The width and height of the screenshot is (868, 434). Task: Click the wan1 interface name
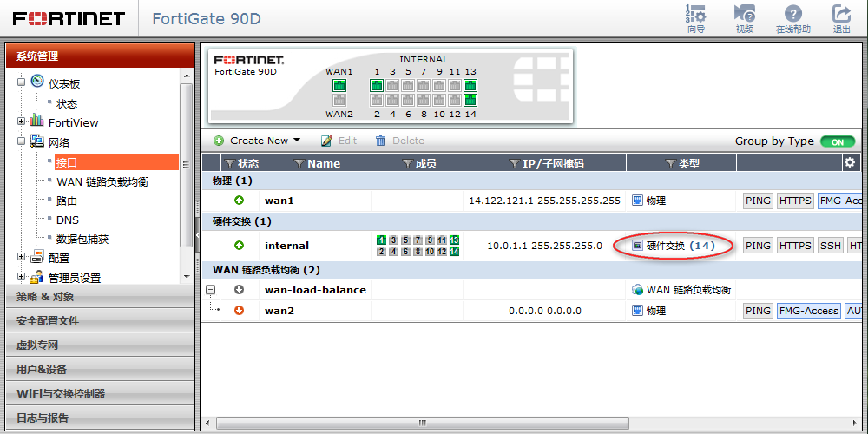click(x=279, y=201)
